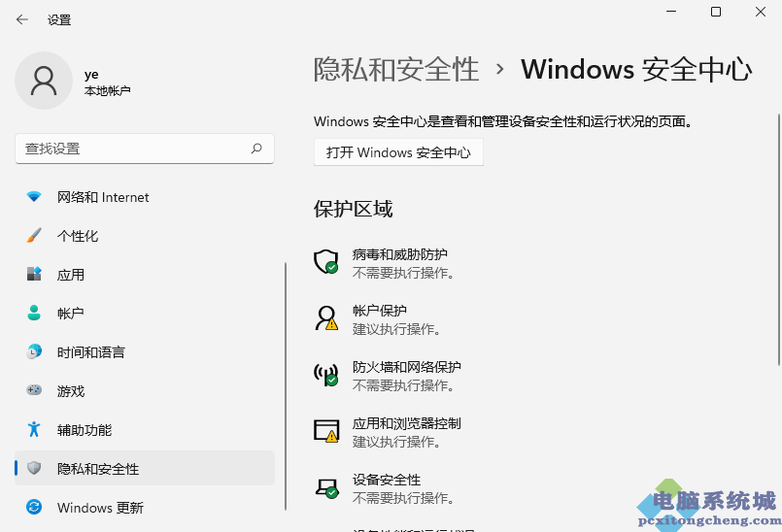The height and width of the screenshot is (532, 782).
Task: Click the 辅助功能 accessibility icon
Action: coord(34,429)
